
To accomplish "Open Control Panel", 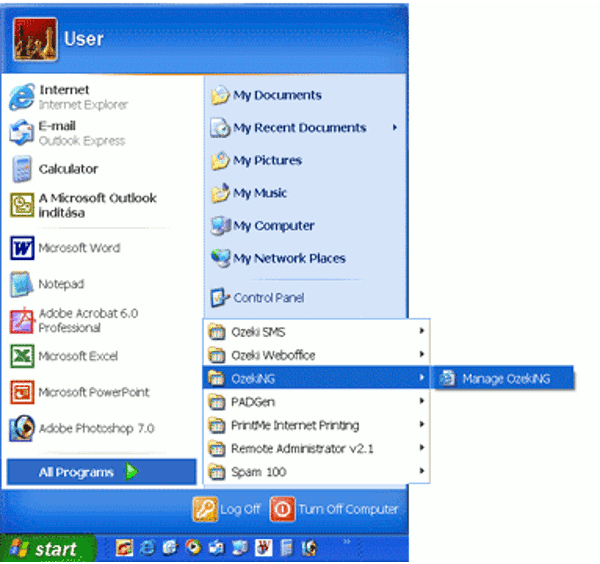I will coord(258,298).
